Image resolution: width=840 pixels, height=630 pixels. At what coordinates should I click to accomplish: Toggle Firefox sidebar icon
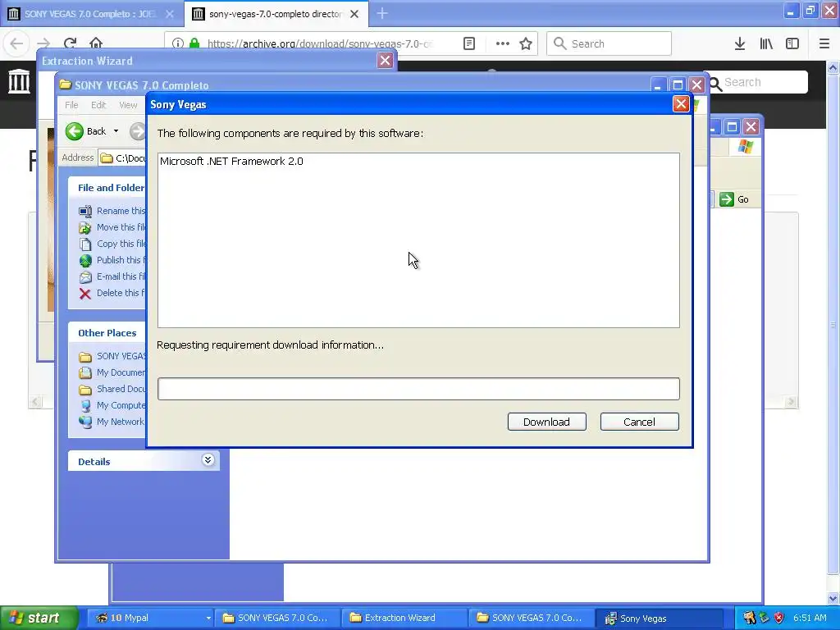(x=792, y=43)
